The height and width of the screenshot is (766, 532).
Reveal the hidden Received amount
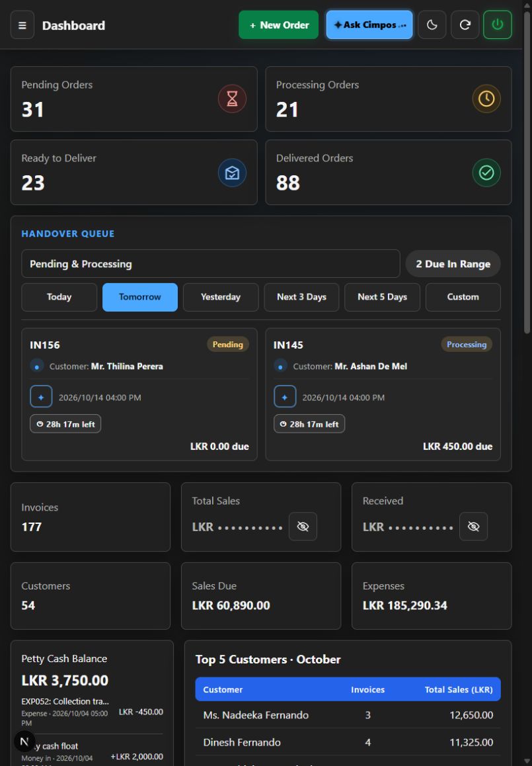tap(473, 527)
